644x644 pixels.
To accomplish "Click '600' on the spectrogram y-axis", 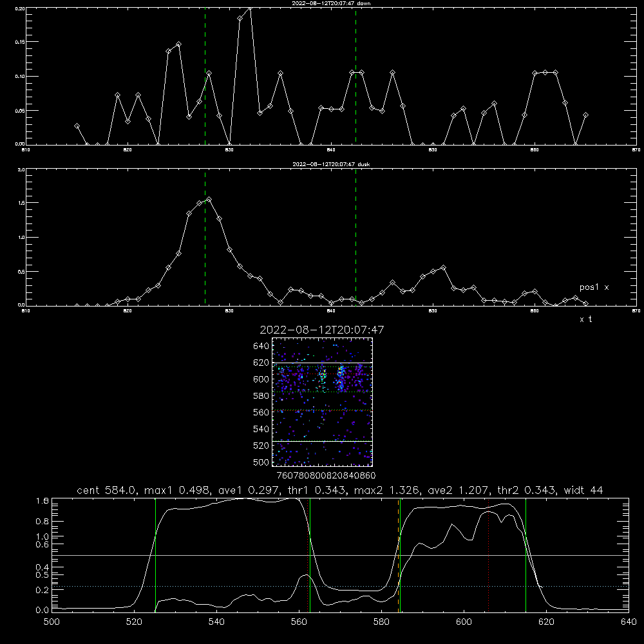I will click(261, 379).
